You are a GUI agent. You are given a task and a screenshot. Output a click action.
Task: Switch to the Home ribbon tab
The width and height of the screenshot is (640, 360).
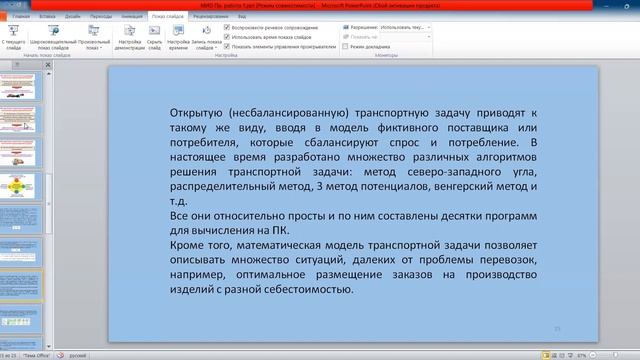21,16
